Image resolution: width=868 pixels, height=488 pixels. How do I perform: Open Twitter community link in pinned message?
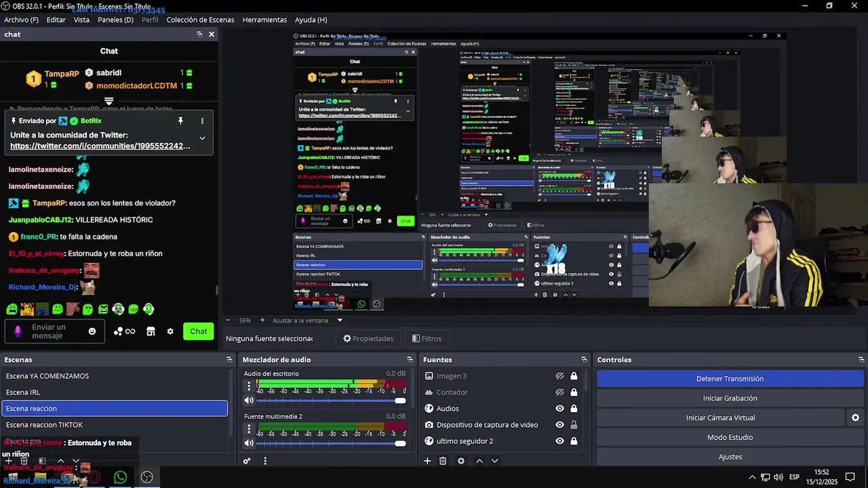pos(100,146)
